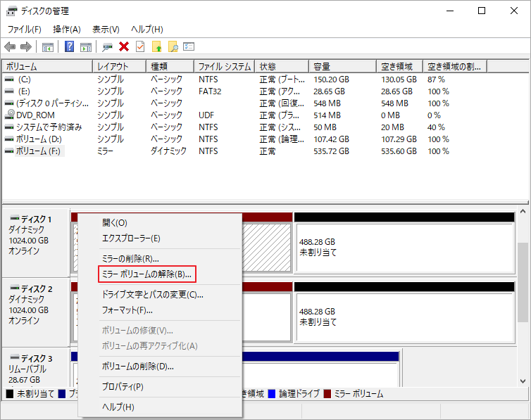
Task: Open プロパティ(P) from context menu
Action: [x=160, y=386]
